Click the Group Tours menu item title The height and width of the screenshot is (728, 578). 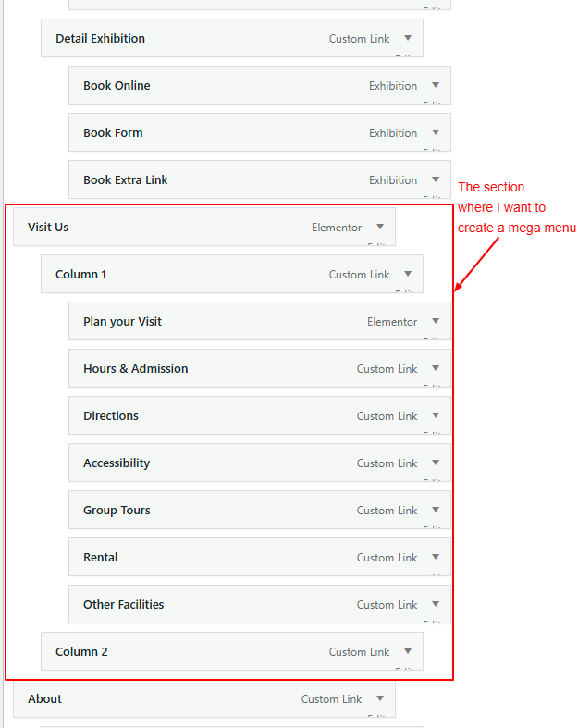(117, 511)
